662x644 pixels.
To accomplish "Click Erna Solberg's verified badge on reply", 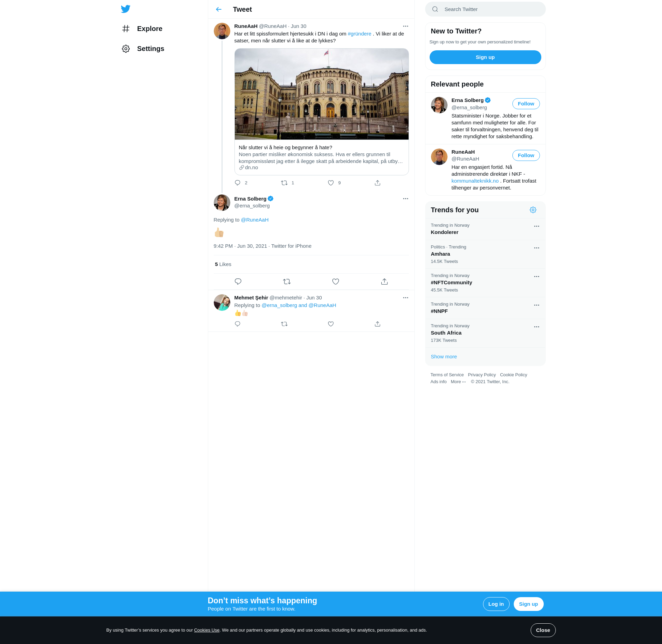I will tap(271, 198).
